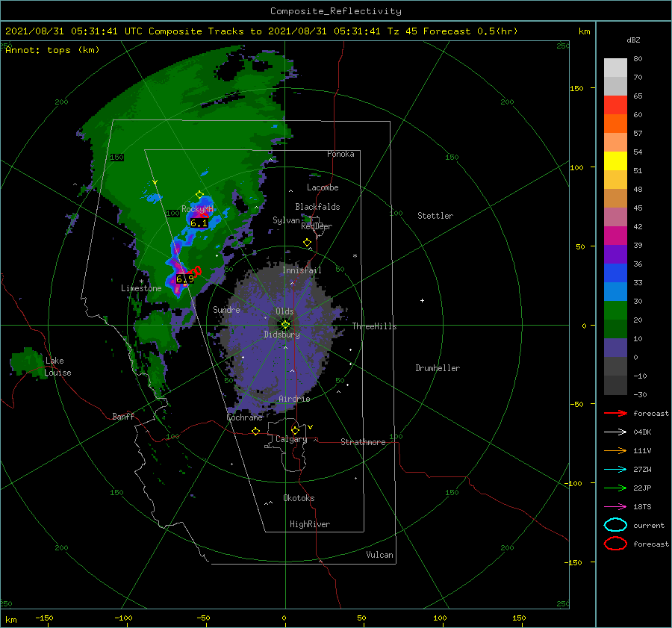Click the Okotoks town label
The image size is (672, 628).
pos(299,498)
